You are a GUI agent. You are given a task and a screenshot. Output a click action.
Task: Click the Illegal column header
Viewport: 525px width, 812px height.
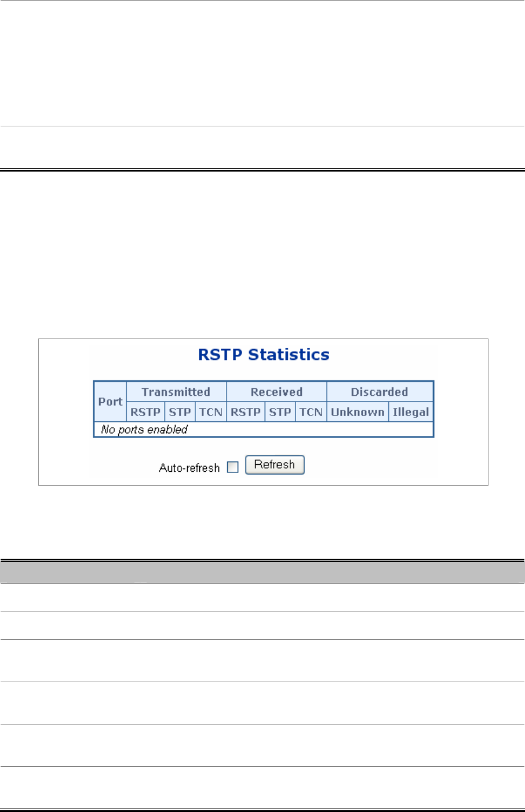pyautogui.click(x=411, y=412)
